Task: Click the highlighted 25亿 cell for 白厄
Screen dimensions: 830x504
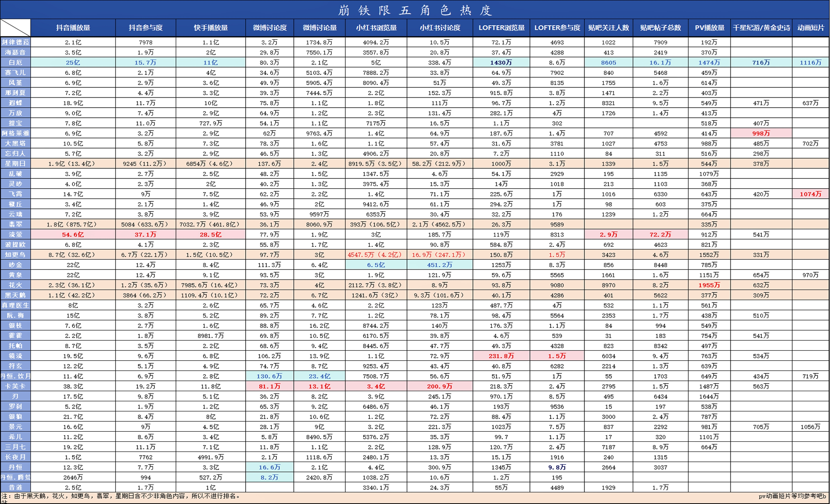Action: (73, 62)
